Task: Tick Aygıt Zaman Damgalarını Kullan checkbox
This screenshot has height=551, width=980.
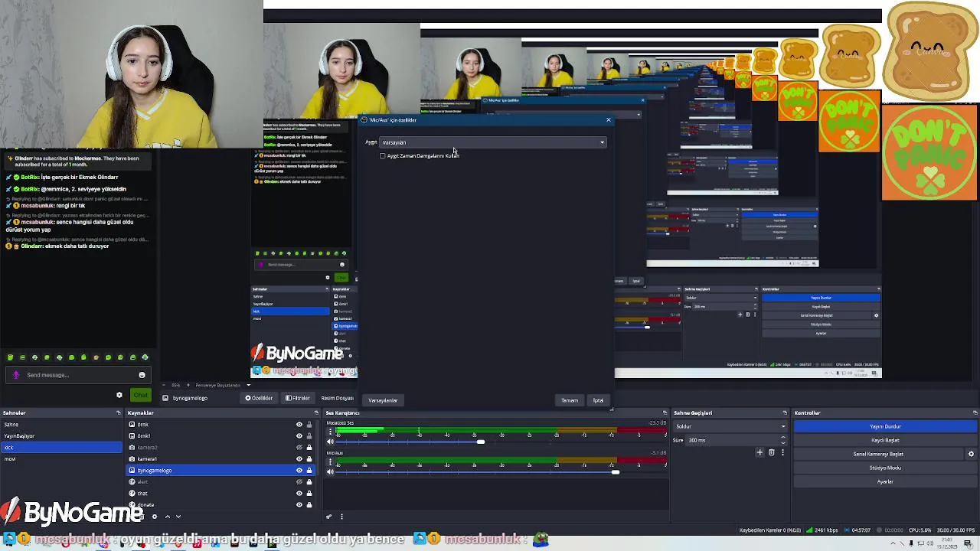Action: click(383, 156)
